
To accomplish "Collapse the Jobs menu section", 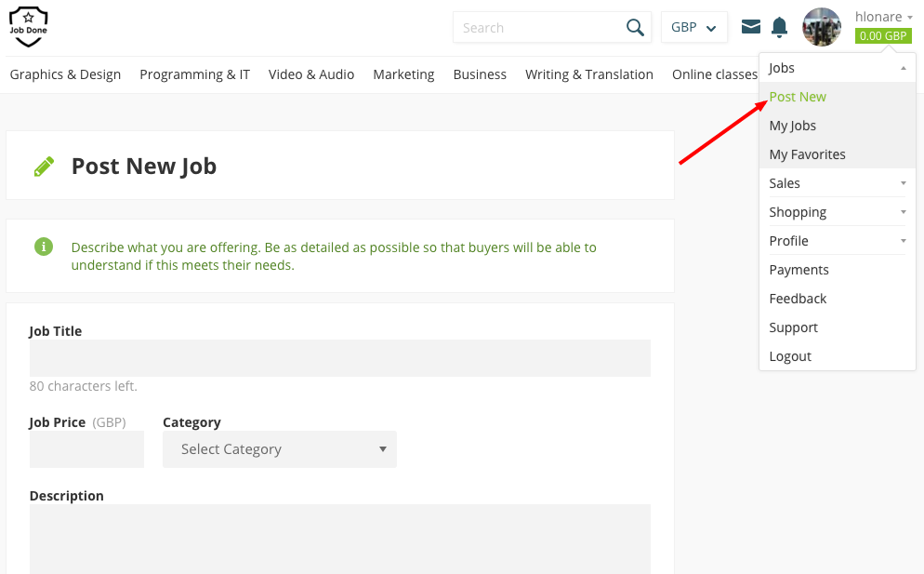I will click(837, 68).
